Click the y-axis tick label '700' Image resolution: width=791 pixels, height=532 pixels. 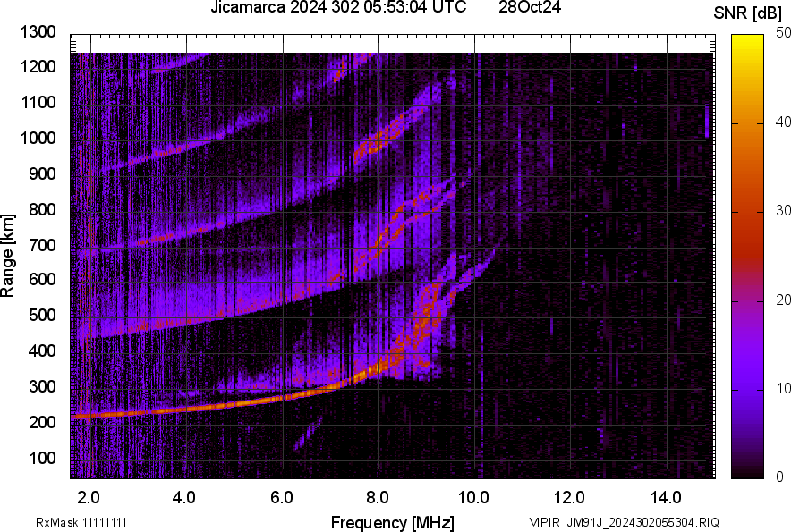tap(42, 245)
